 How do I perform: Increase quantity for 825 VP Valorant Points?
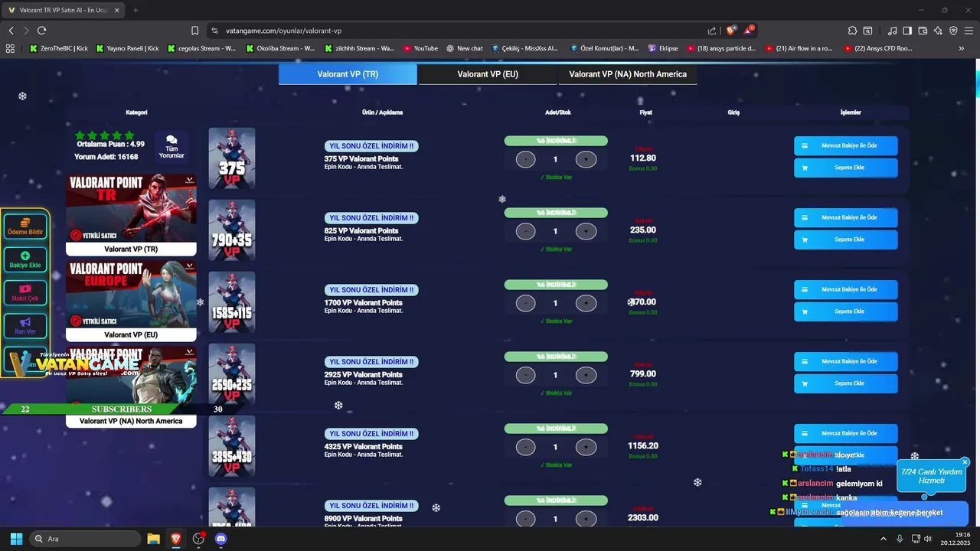pos(586,231)
